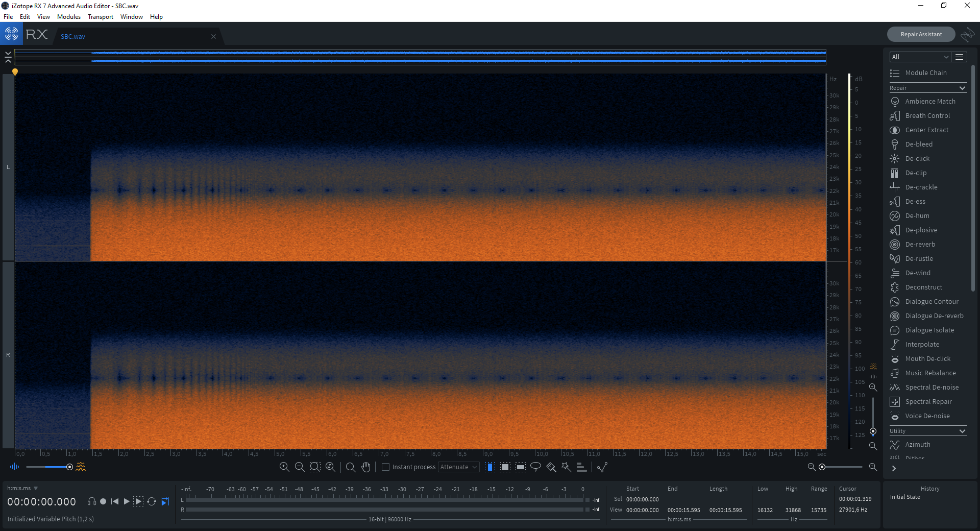This screenshot has width=980, height=531.
Task: Activate the Grab and drag hand tool
Action: click(366, 467)
